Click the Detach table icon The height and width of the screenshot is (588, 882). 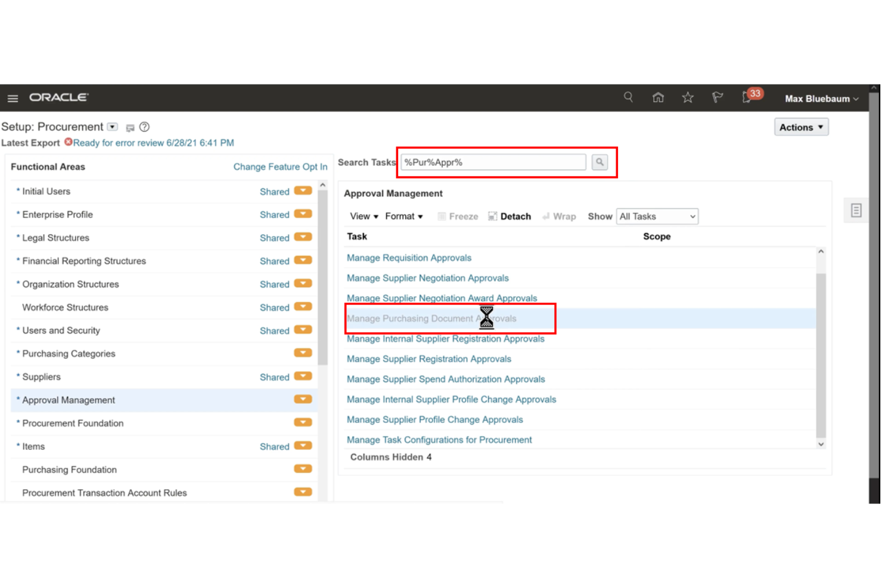pyautogui.click(x=492, y=216)
